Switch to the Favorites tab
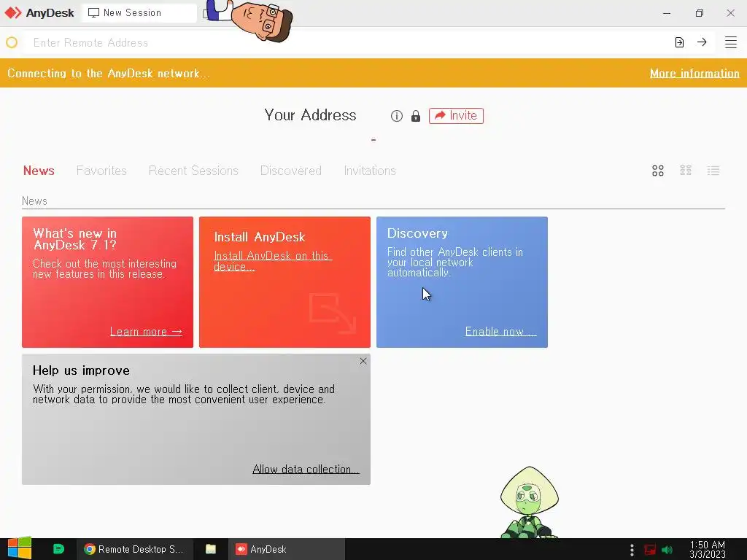747x560 pixels. 101,171
